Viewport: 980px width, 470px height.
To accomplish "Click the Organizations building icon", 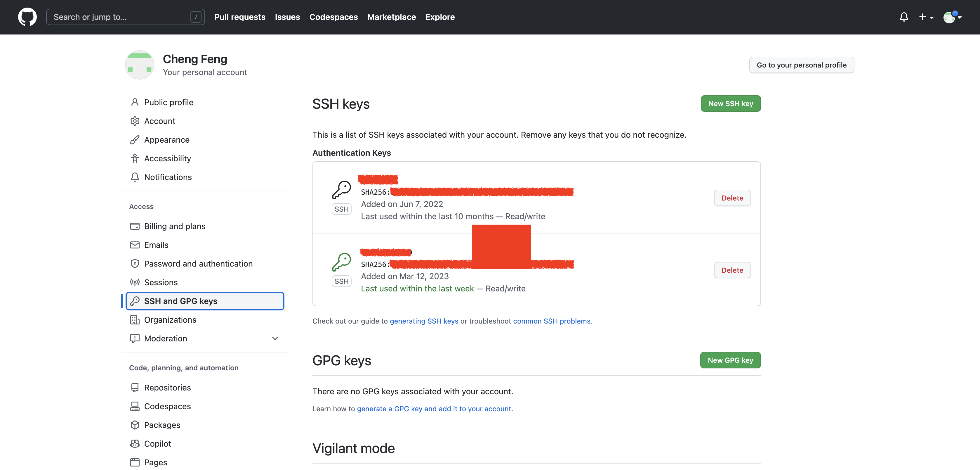I will [135, 319].
